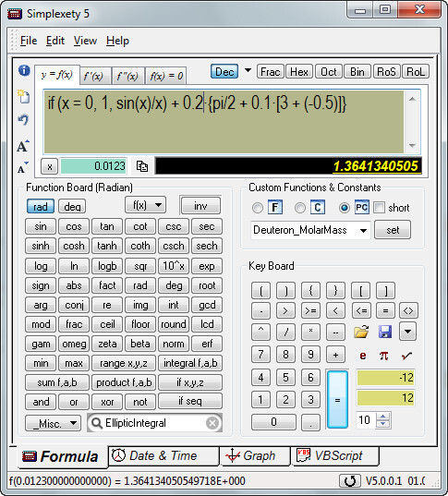Increase font size with large A icon

pos(23,146)
